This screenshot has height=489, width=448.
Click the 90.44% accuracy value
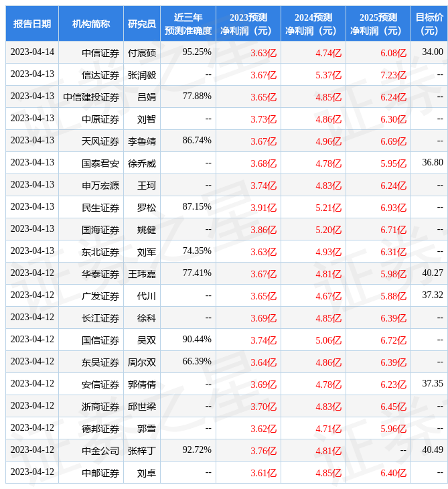tap(197, 339)
